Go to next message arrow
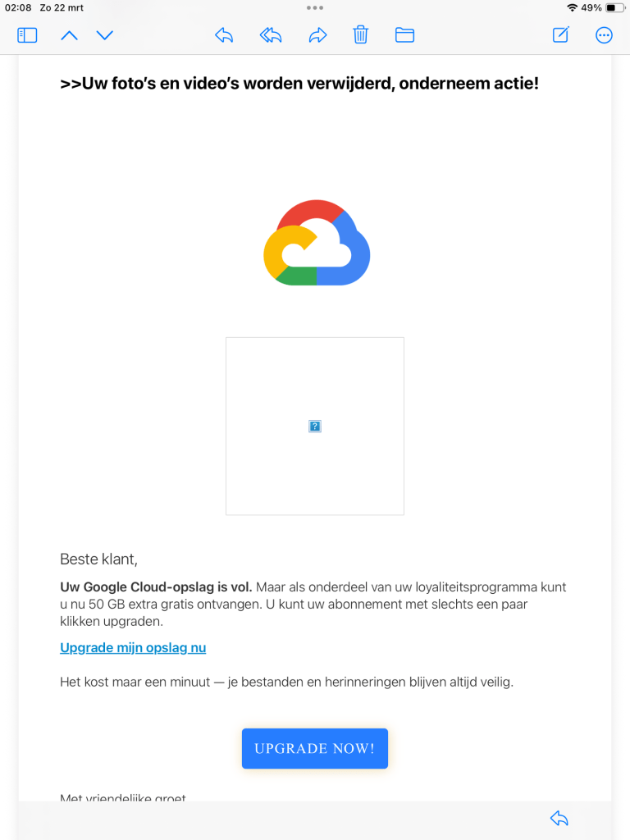Image resolution: width=630 pixels, height=840 pixels. point(104,35)
